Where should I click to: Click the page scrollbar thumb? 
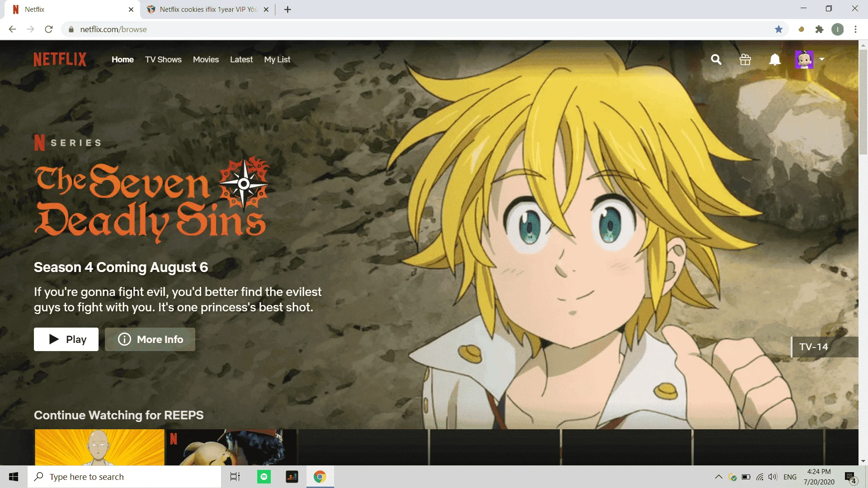coord(863,102)
